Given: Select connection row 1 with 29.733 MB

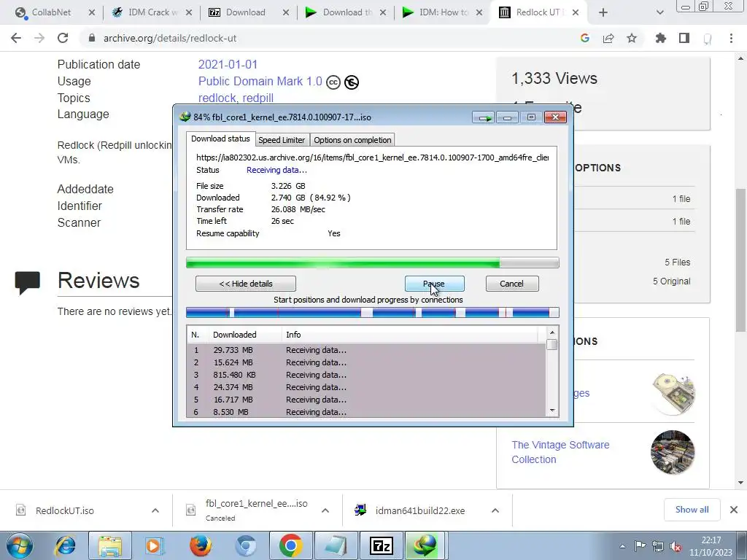Looking at the screenshot, I should [x=366, y=350].
